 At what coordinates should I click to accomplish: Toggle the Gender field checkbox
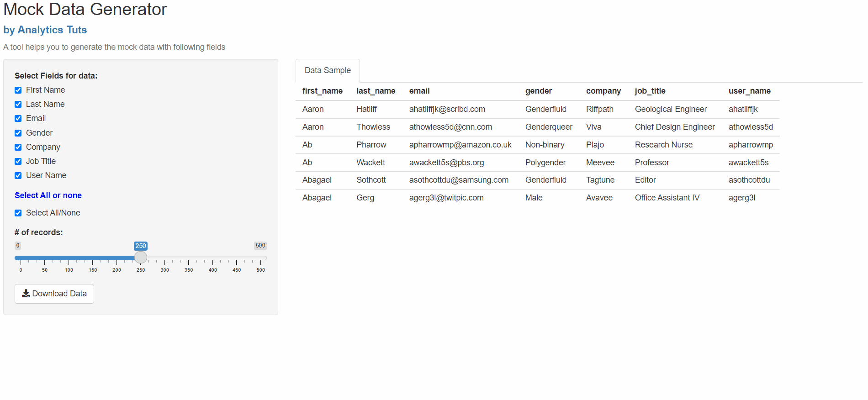click(x=18, y=133)
